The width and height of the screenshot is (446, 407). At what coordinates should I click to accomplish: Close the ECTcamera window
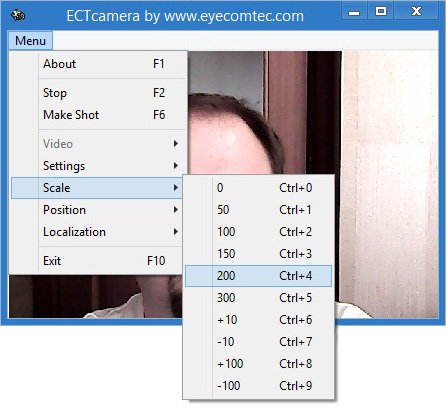tap(416, 12)
